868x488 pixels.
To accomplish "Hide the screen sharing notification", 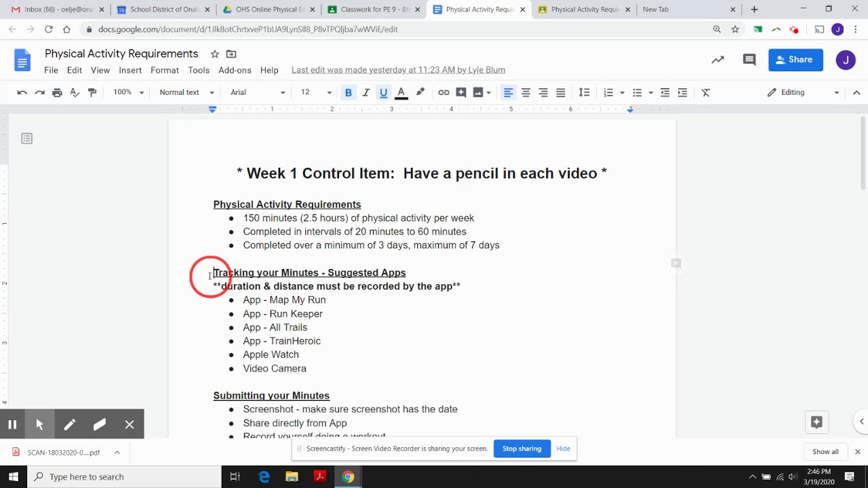I will click(x=563, y=449).
